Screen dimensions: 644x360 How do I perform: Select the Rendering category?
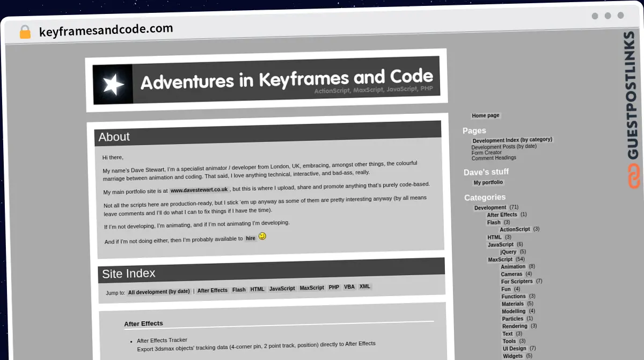tap(515, 326)
